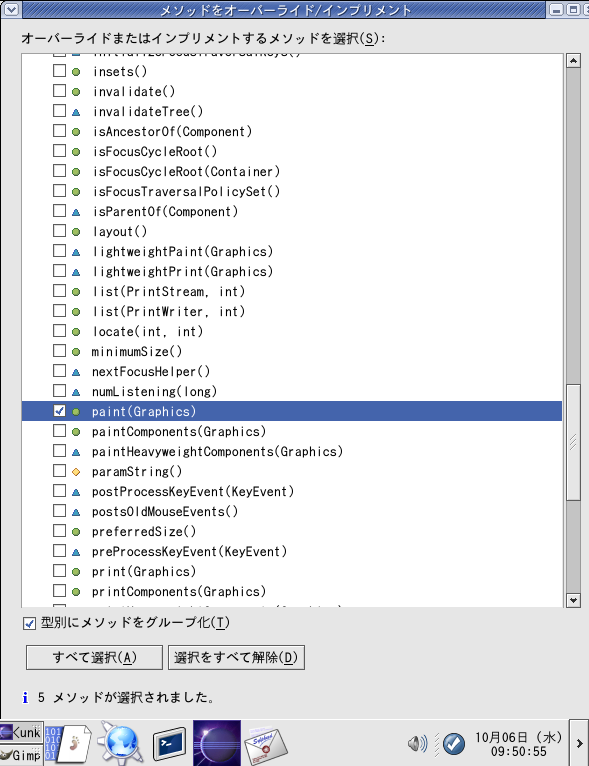This screenshot has width=589, height=766.
Task: Open the terminal icon in the taskbar
Action: [169, 744]
